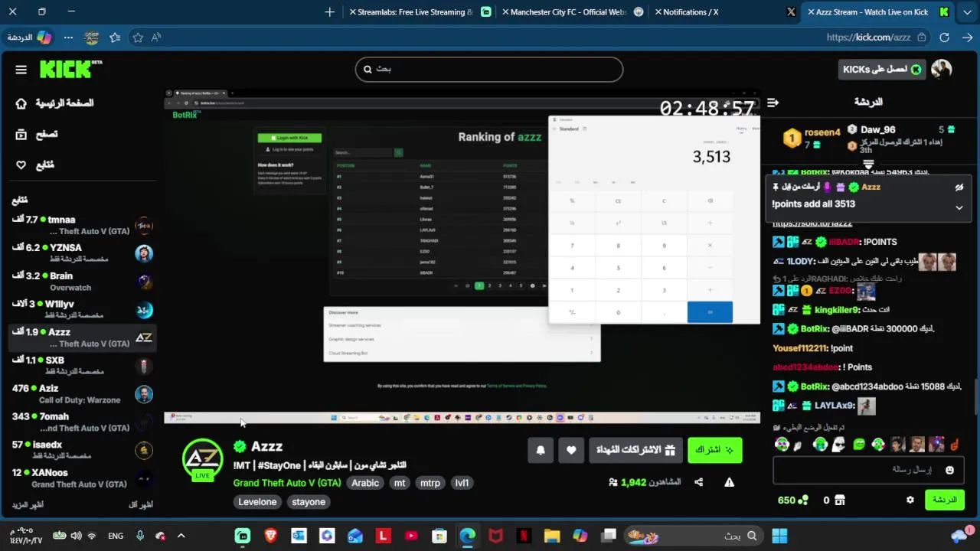
Task: Select the mtrp stream tag
Action: tap(430, 483)
